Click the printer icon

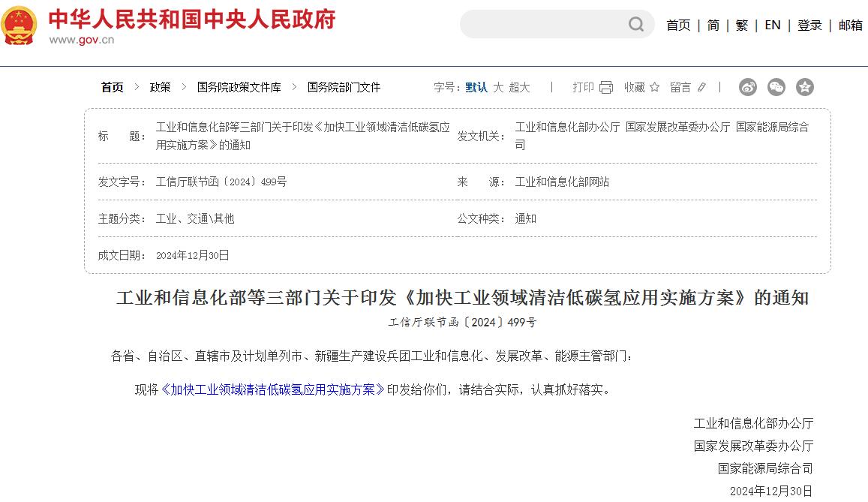point(606,87)
